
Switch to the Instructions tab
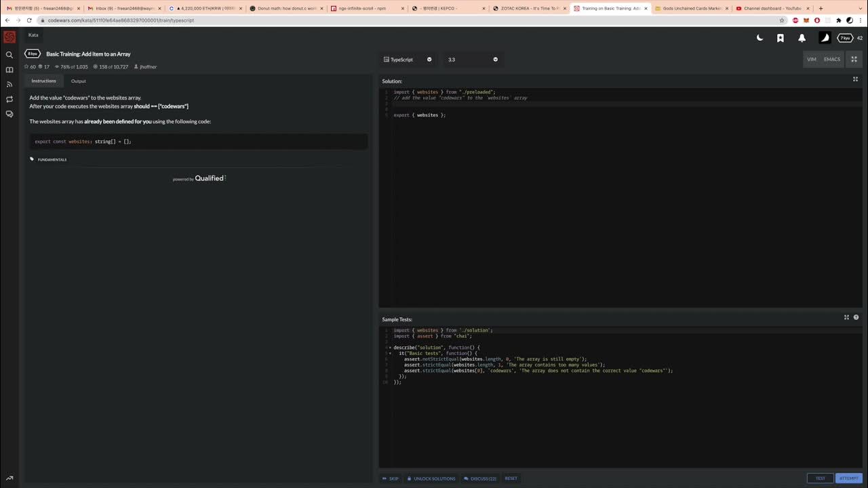(x=43, y=81)
